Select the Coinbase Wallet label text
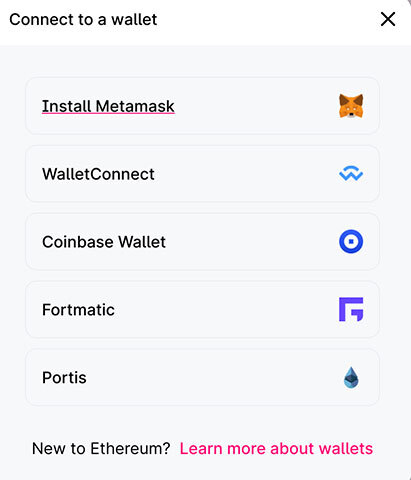Screen dimensions: 411x480 click(x=104, y=242)
